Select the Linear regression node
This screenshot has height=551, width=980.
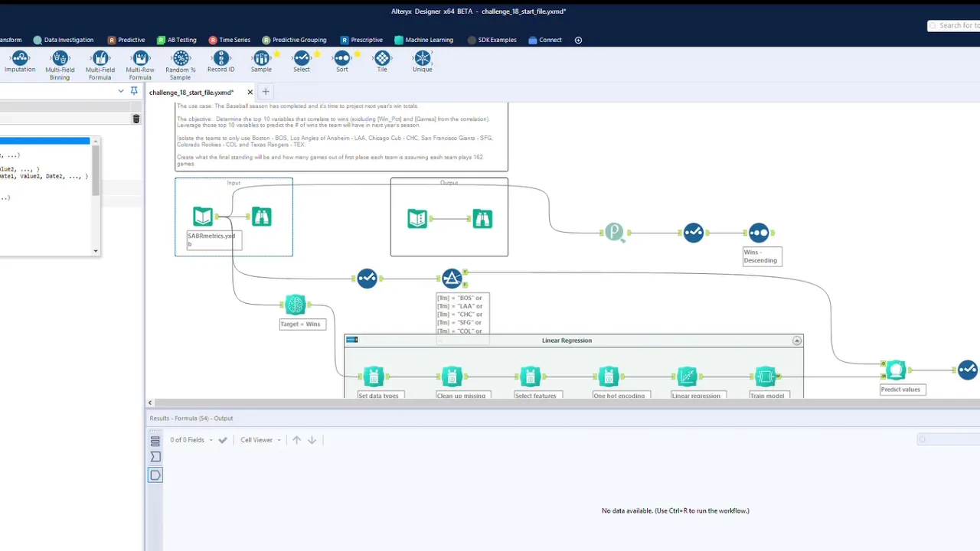pyautogui.click(x=687, y=376)
